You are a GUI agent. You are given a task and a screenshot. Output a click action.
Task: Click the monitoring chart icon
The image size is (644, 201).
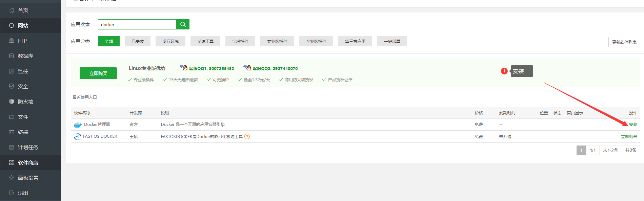(12, 71)
